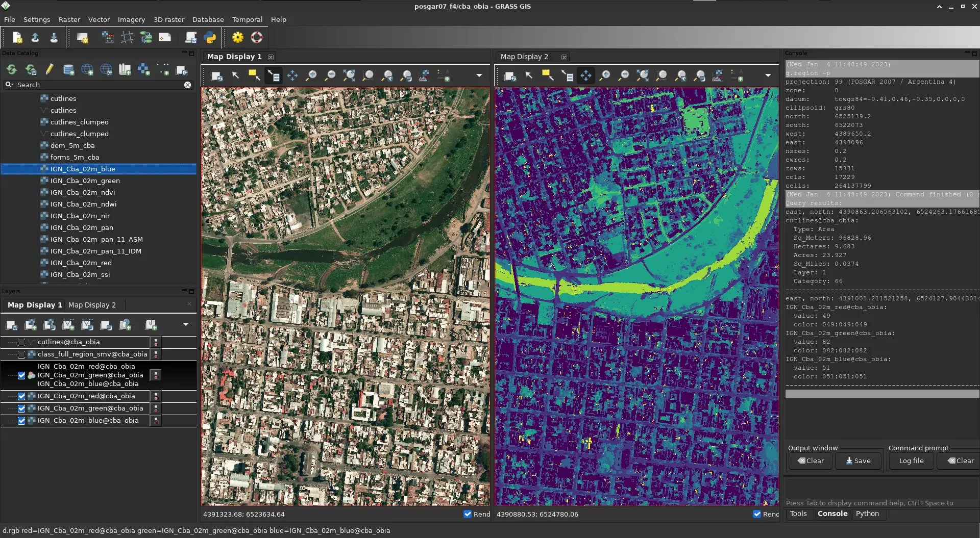This screenshot has height=538, width=980.
Task: Expand the Layers toolbar dropdown arrow
Action: [185, 324]
